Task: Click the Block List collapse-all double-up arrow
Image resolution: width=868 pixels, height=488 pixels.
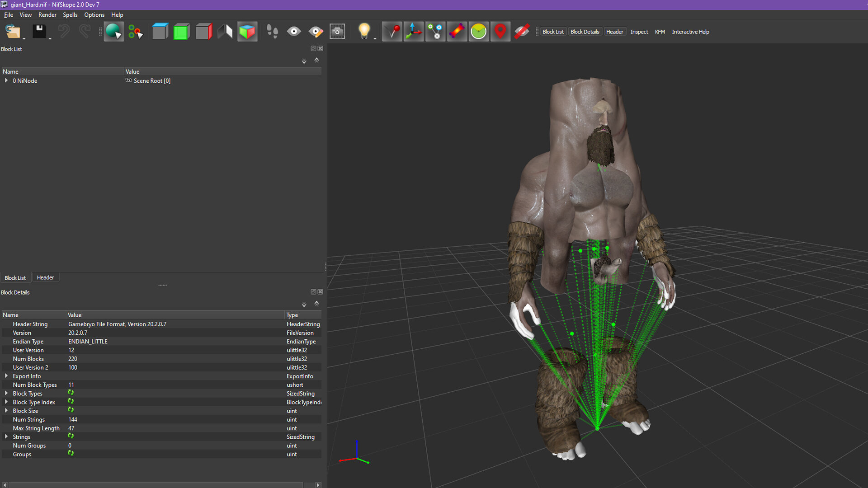Action: [x=316, y=60]
